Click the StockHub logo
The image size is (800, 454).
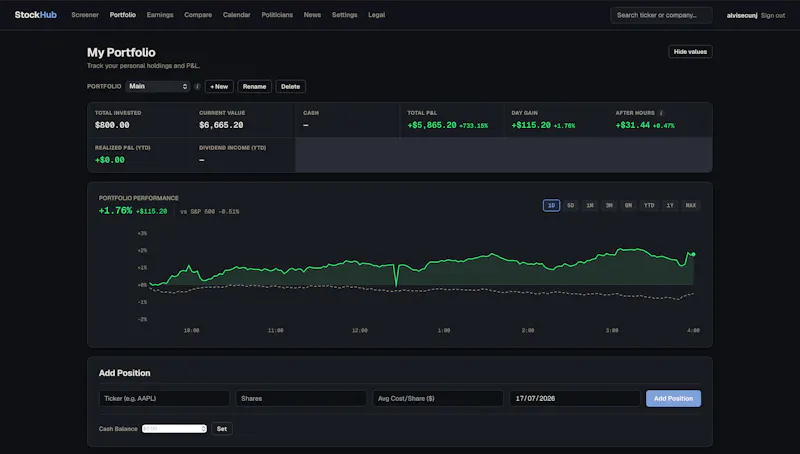(x=36, y=15)
